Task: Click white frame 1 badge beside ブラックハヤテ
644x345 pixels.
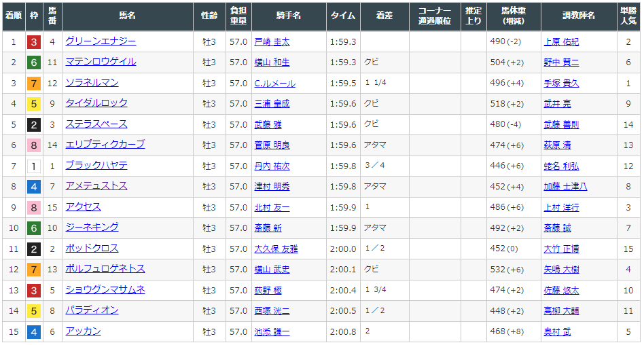Action: pos(33,166)
